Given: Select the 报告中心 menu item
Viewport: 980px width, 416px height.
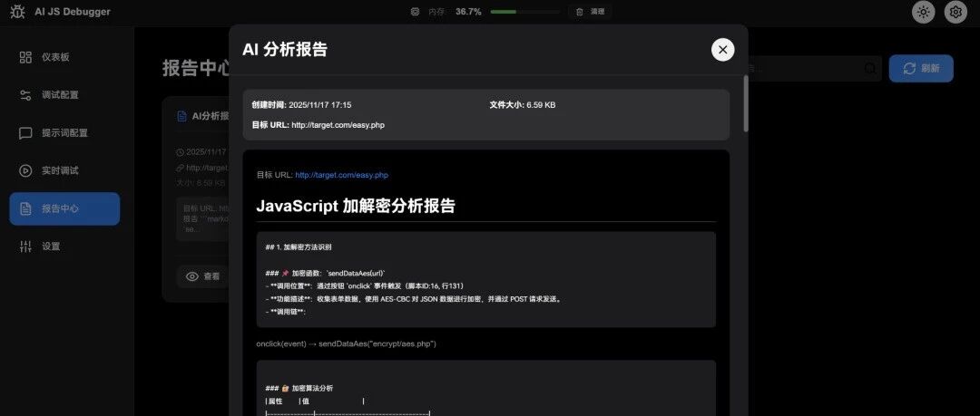Looking at the screenshot, I should 64,208.
